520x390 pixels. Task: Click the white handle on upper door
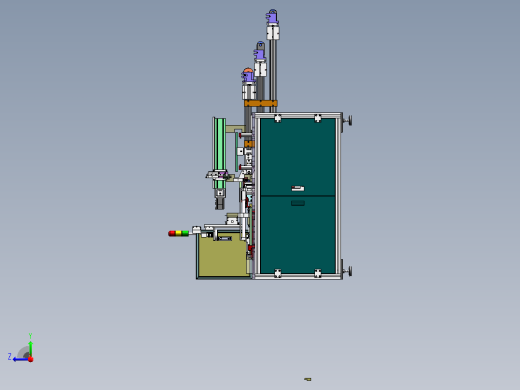tap(298, 189)
